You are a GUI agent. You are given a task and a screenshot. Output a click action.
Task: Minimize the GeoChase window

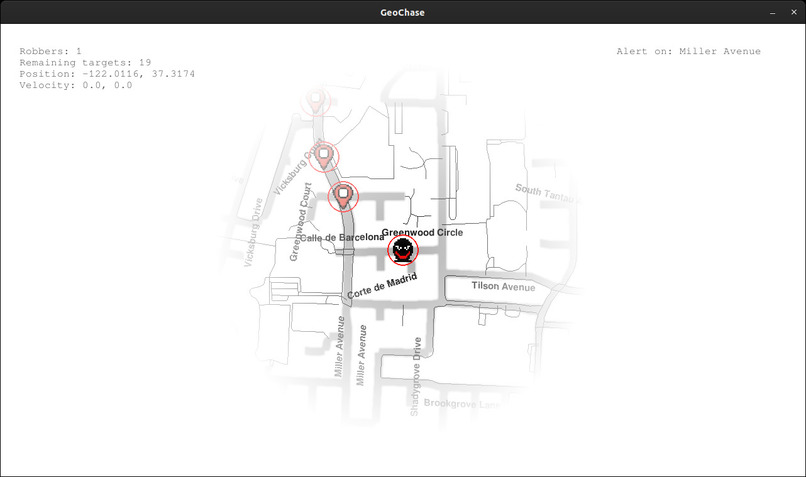pyautogui.click(x=773, y=12)
